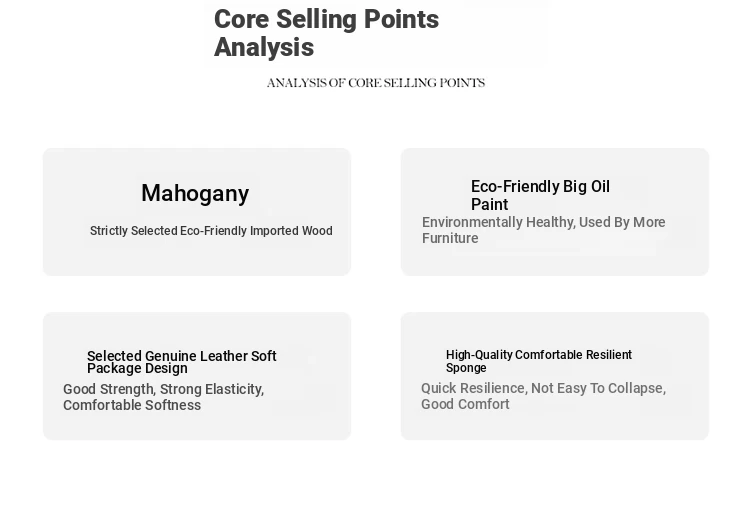Image resolution: width=750 pixels, height=513 pixels.
Task: Click the word 'Furniture' in the paint description
Action: (x=450, y=239)
